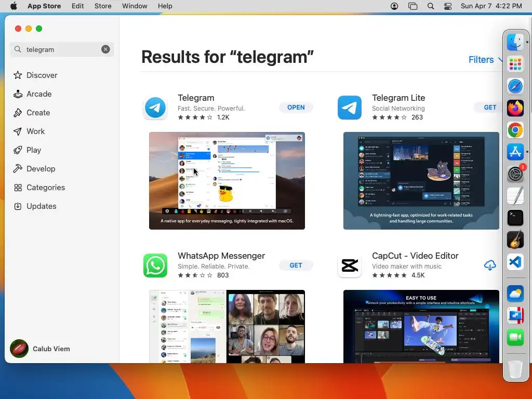Screen dimensions: 532x399
Task: View the CapCut screenshot preview
Action: click(421, 326)
